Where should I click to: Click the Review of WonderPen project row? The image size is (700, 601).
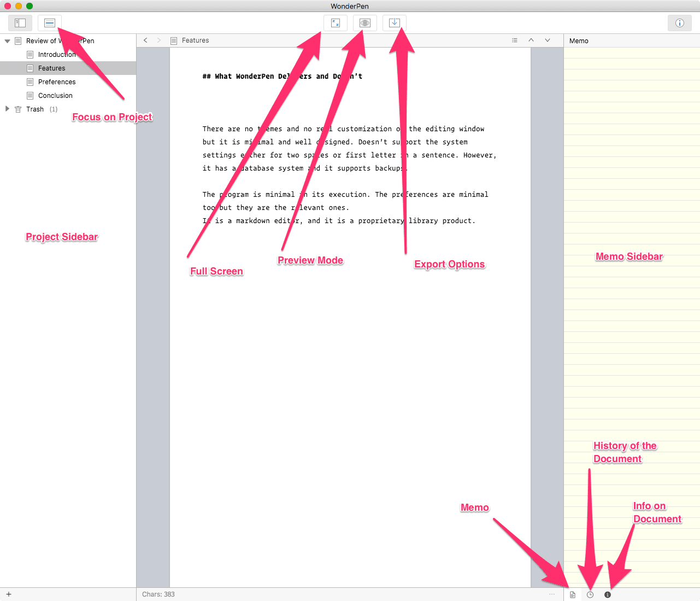tap(68, 41)
